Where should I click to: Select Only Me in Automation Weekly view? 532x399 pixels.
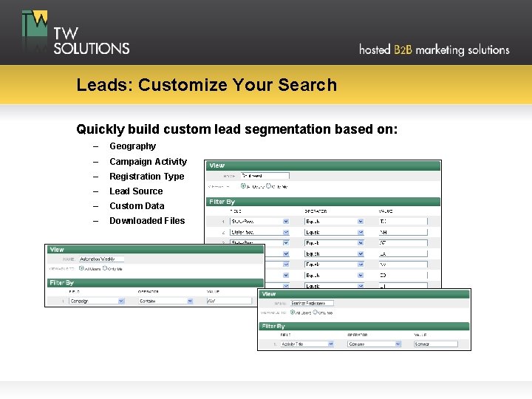click(x=105, y=268)
